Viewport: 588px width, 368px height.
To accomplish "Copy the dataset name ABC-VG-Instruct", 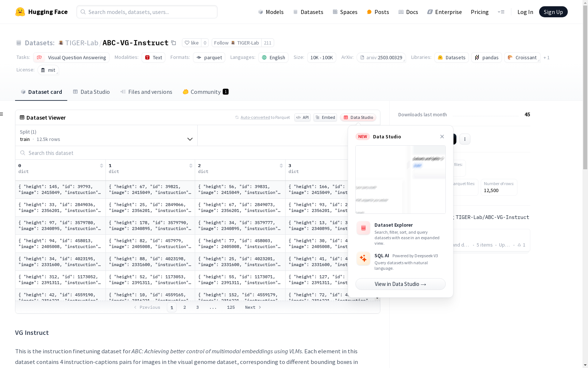I will [174, 43].
